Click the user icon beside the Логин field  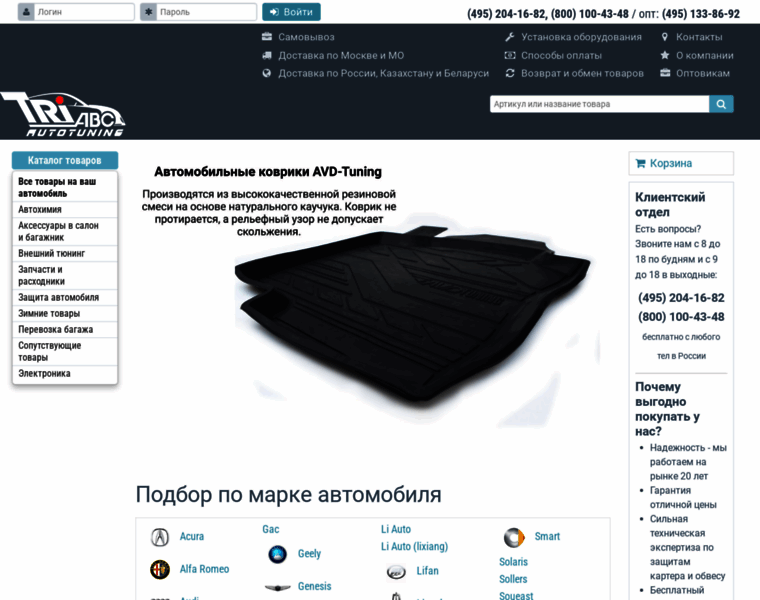[26, 12]
